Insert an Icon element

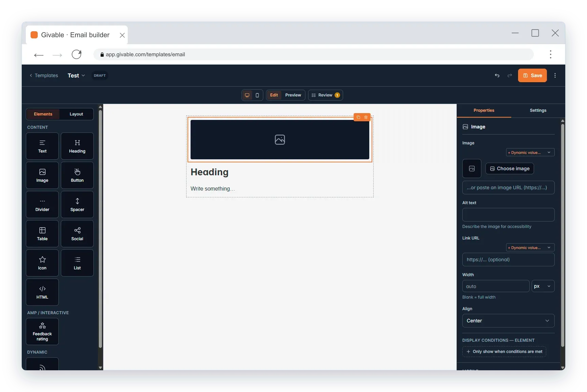(42, 263)
